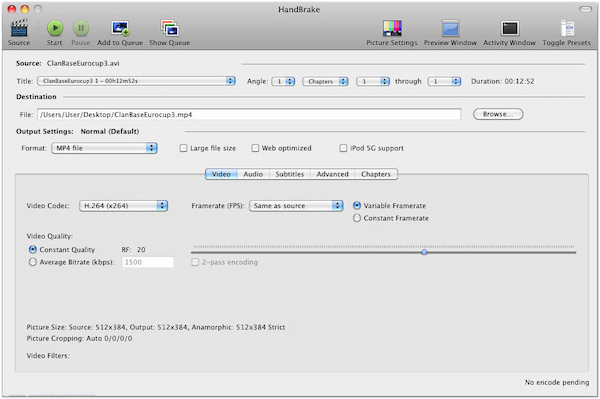Open Picture Settings color bars icon

[392, 28]
